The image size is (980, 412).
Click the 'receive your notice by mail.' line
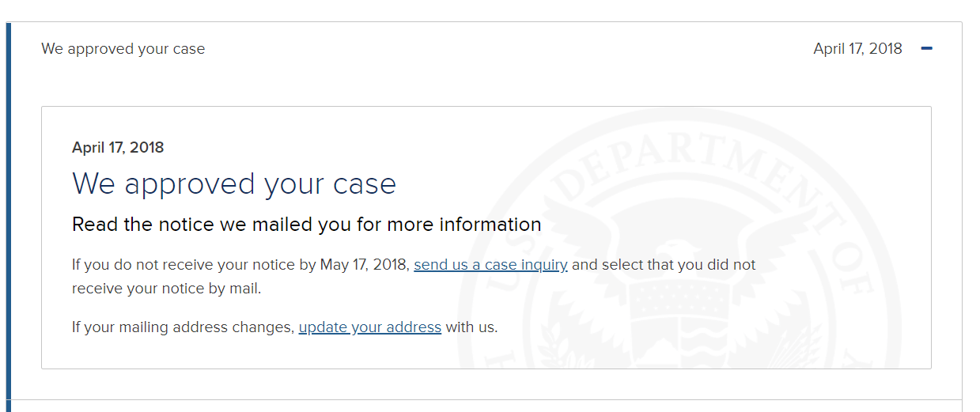click(166, 289)
